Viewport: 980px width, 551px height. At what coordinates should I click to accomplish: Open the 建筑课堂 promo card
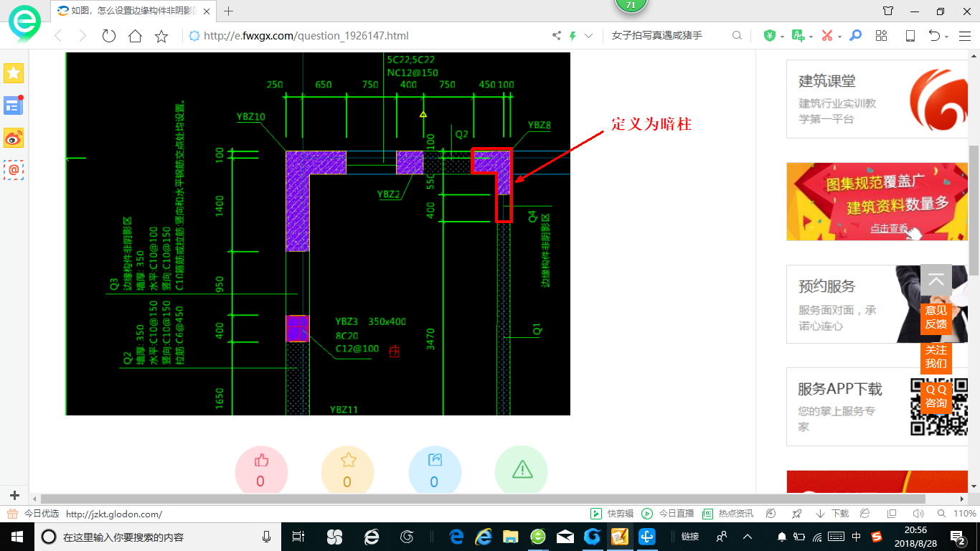tap(877, 99)
